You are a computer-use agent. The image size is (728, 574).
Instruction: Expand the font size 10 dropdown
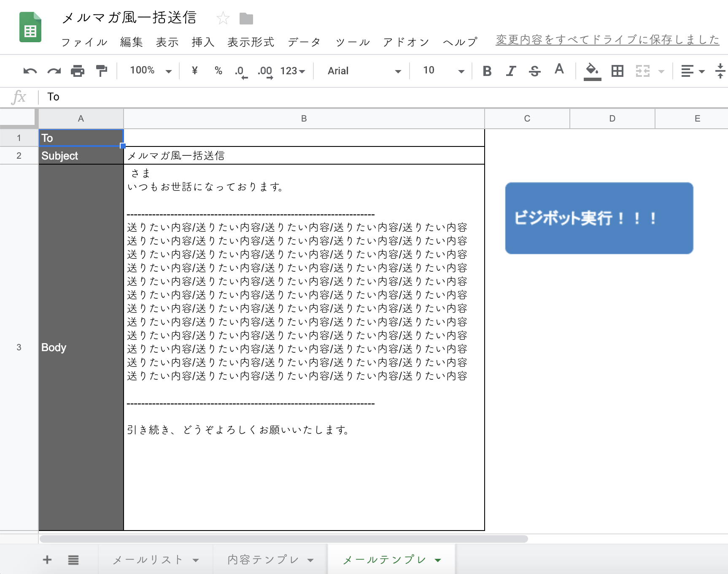(x=443, y=71)
